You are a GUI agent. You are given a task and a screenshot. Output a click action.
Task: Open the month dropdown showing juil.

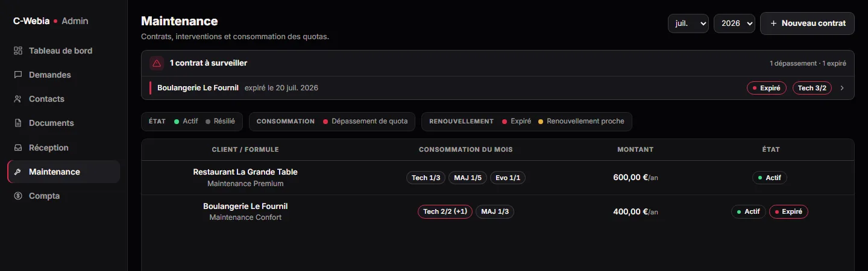(688, 23)
